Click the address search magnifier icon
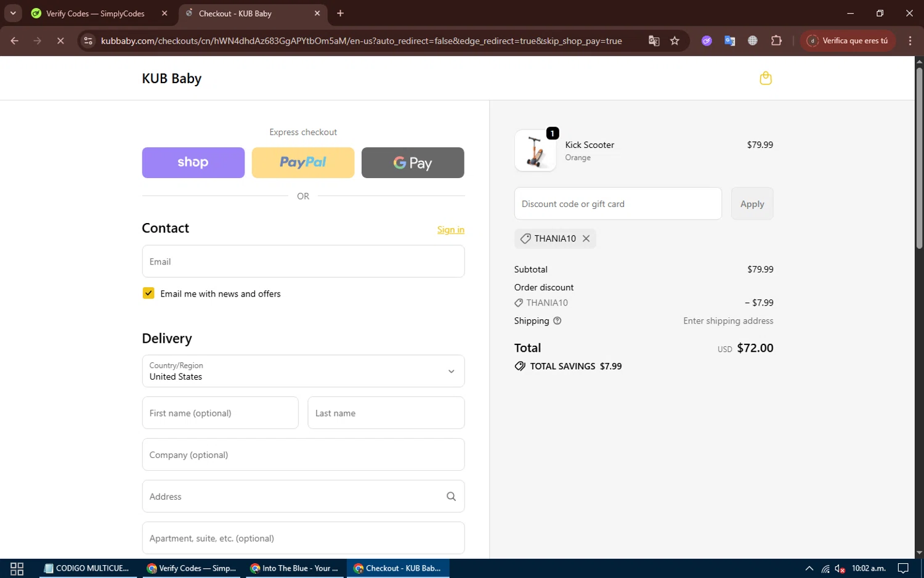 tap(451, 497)
